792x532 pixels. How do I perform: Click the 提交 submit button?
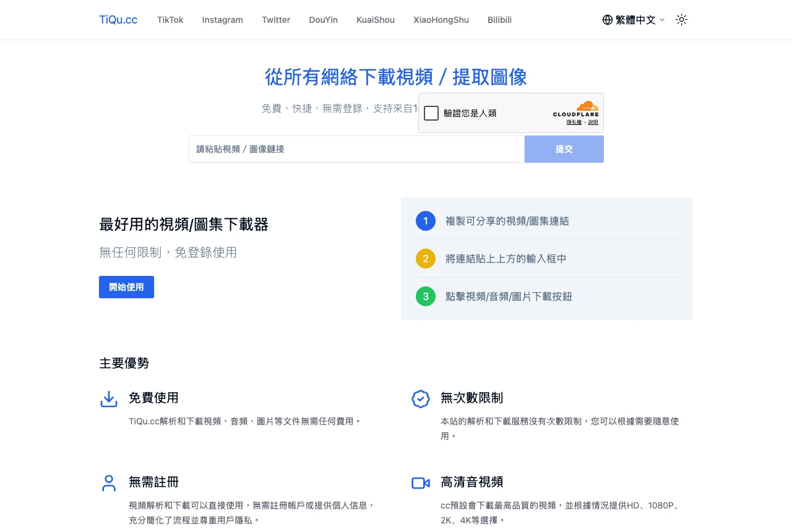pos(564,149)
